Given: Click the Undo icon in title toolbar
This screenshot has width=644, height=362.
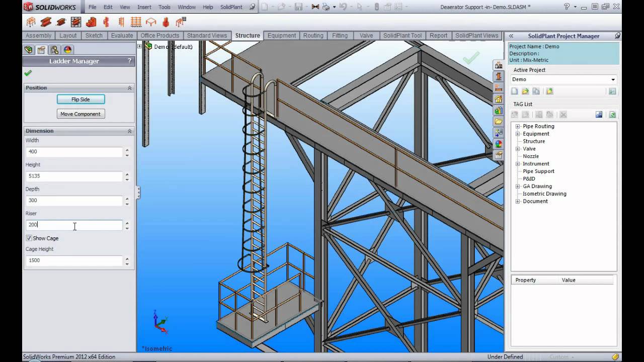Looking at the screenshot, I should (343, 7).
